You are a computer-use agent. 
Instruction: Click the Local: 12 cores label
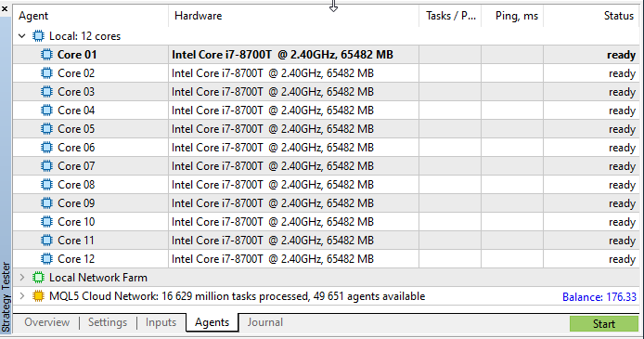pyautogui.click(x=85, y=36)
